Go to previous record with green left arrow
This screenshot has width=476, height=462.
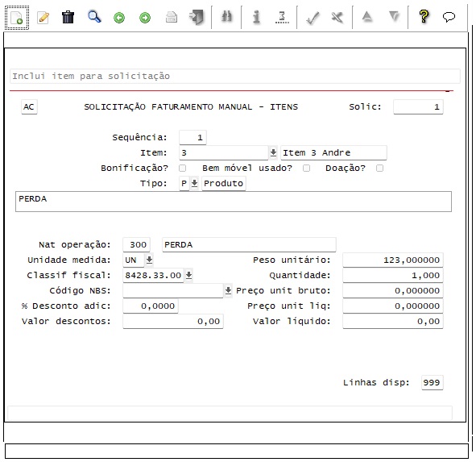119,18
